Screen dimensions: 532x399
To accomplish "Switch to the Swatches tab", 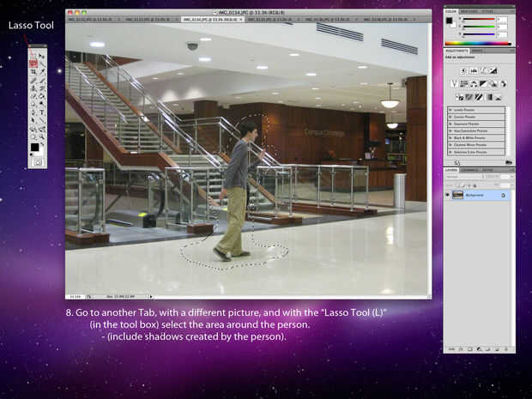I will tap(469, 11).
